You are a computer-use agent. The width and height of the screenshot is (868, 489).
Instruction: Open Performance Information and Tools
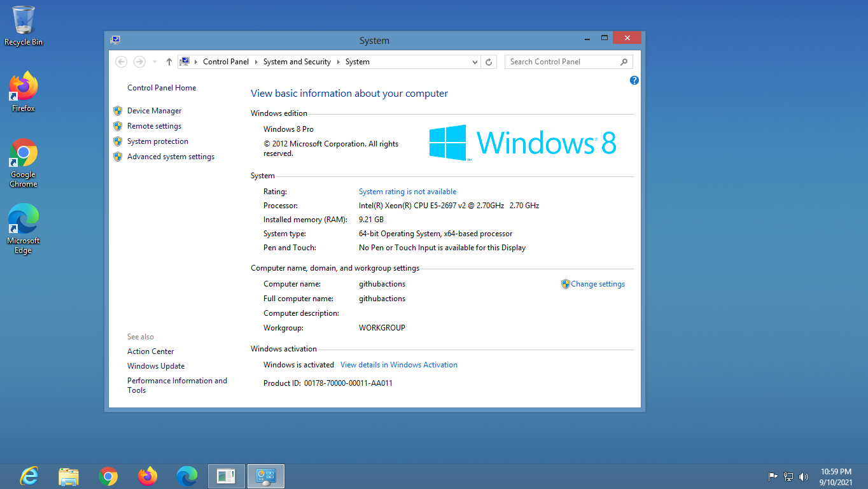(x=177, y=385)
